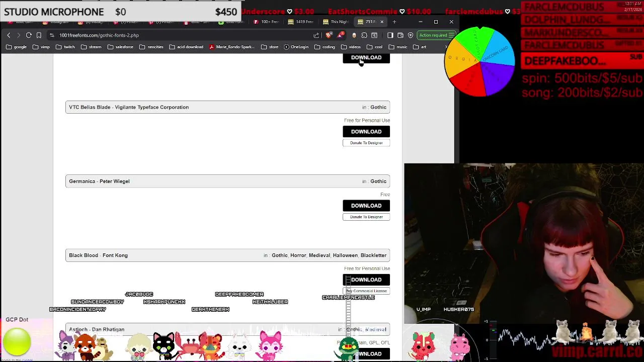The width and height of the screenshot is (644, 362).
Task: Open the Medieval category in Black Blood row
Action: (319, 255)
